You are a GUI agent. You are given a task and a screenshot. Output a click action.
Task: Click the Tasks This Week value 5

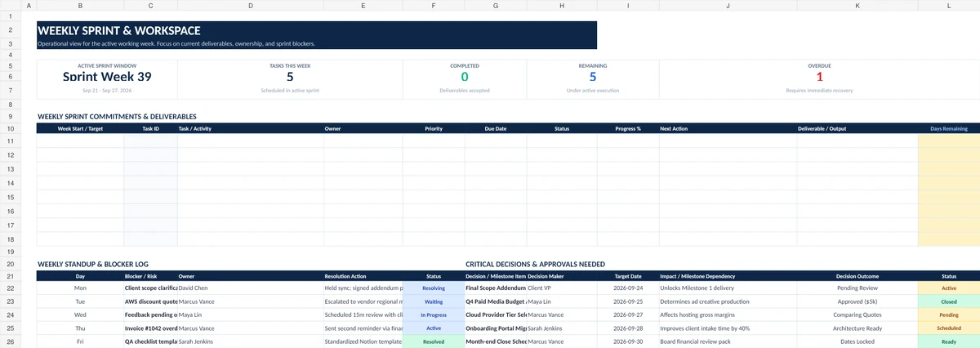[x=290, y=77]
